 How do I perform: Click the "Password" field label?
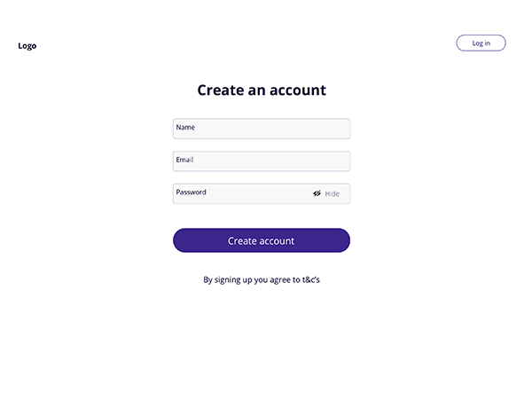coord(191,192)
